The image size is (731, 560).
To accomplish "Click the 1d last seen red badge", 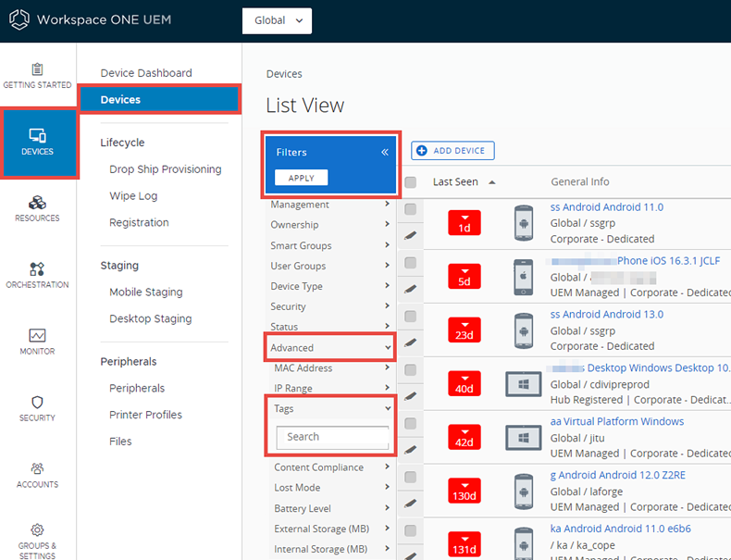I will (465, 223).
